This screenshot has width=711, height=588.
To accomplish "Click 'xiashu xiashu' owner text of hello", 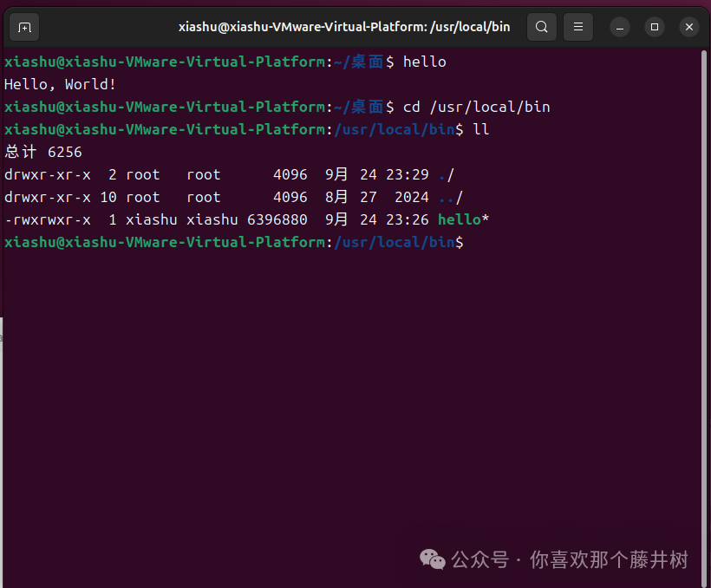I will [182, 219].
